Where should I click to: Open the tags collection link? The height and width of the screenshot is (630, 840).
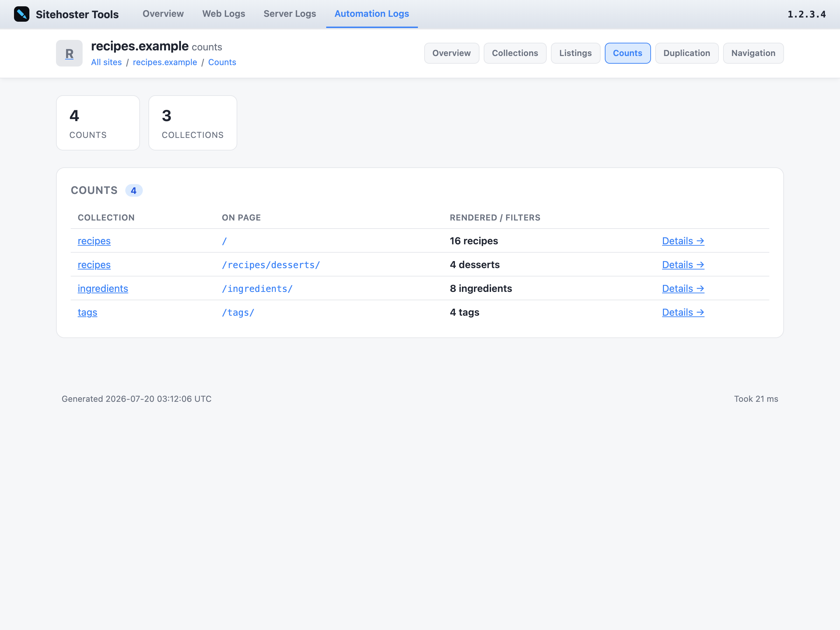click(87, 312)
